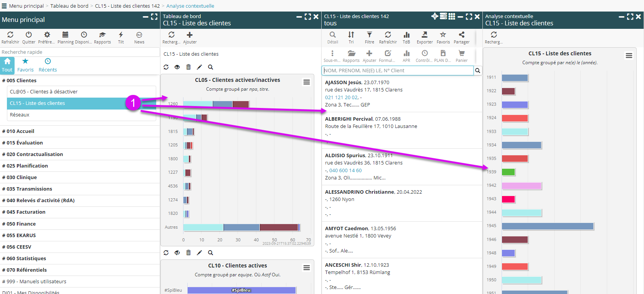This screenshot has height=294, width=644.
Task: Delete CL05 chart with trash icon
Action: coord(188,67)
